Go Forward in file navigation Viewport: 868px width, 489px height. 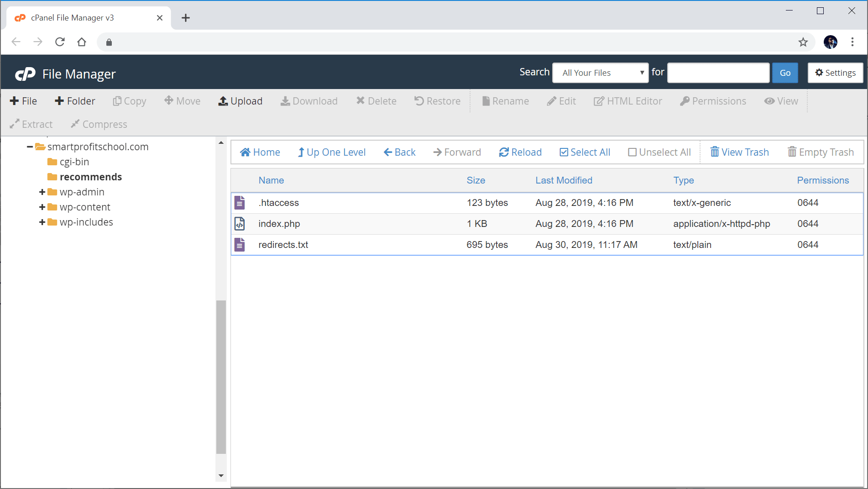pyautogui.click(x=457, y=152)
